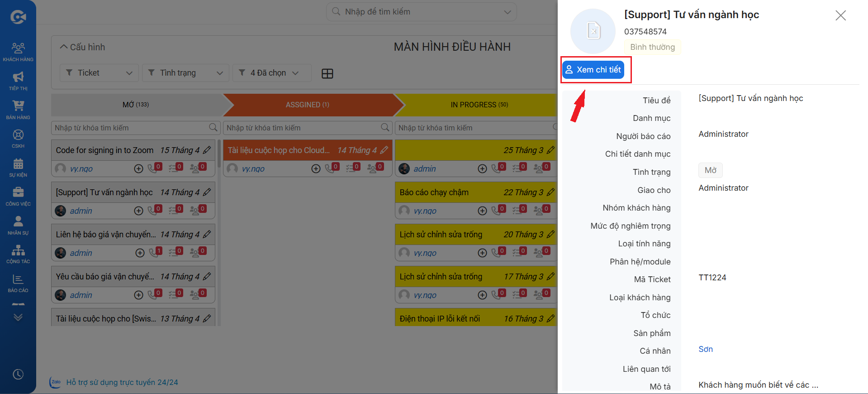This screenshot has width=868, height=394.
Task: Click the Mở status badge
Action: click(x=711, y=170)
